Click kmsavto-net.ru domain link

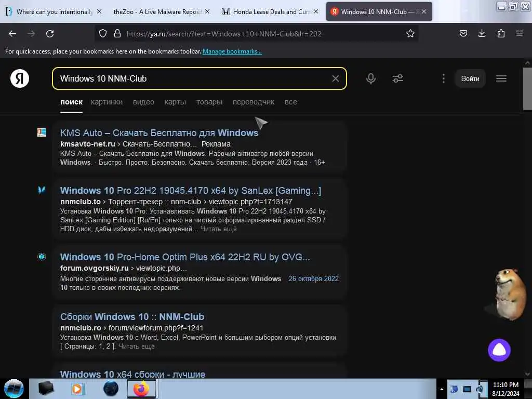87,144
